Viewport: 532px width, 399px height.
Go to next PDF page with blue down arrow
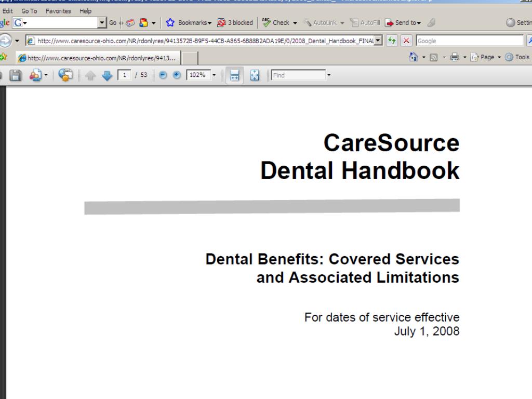point(107,75)
